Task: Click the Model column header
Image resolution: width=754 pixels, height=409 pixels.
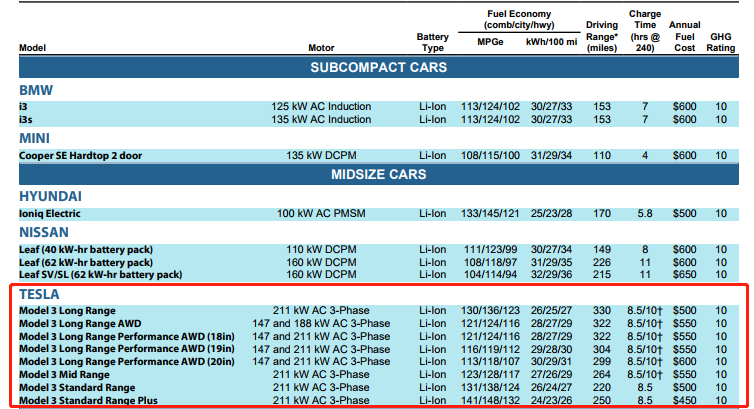Action: coord(32,48)
